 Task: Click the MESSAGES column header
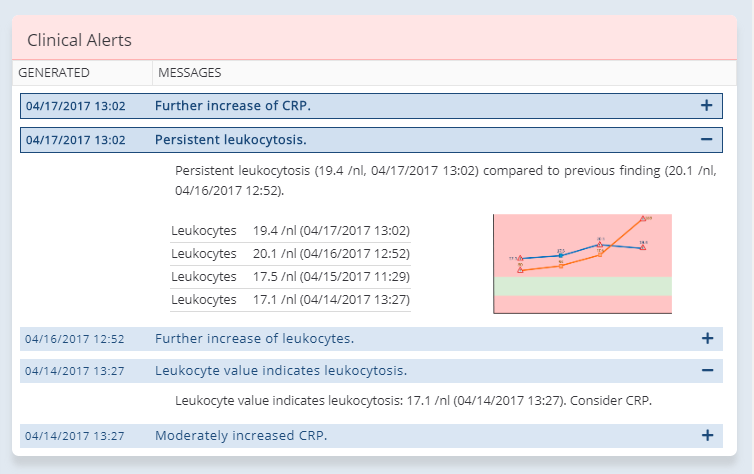190,73
